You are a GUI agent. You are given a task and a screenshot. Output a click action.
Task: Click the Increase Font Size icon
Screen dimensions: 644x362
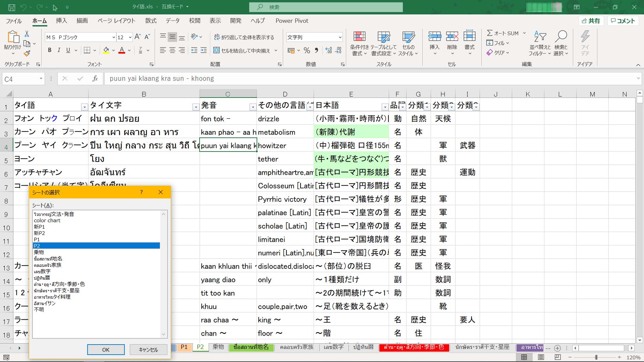coord(138,37)
